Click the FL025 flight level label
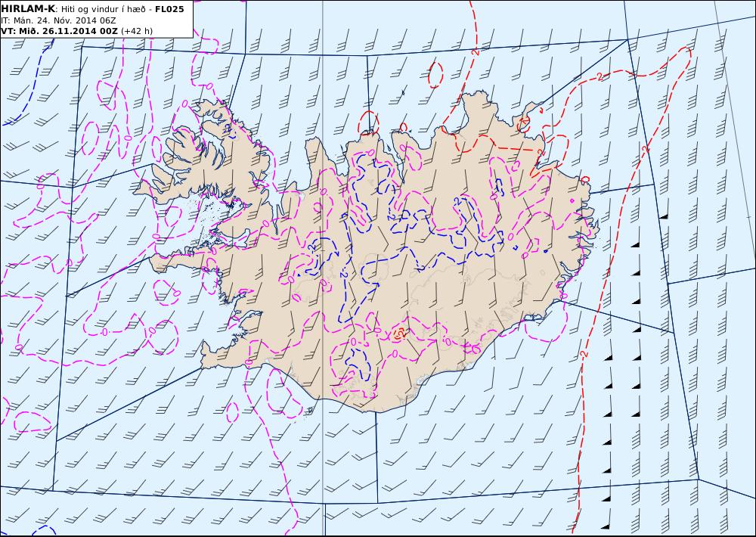Viewport: 756px width, 537px height. (169, 9)
